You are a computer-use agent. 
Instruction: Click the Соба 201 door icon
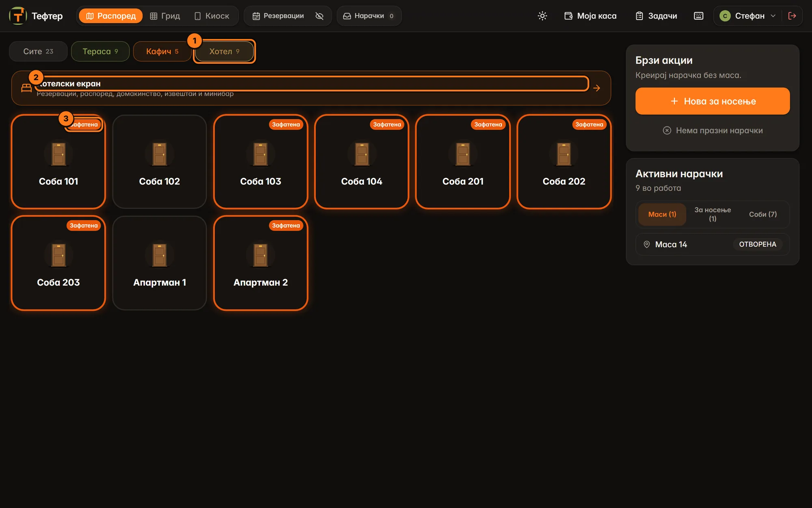pos(463,154)
